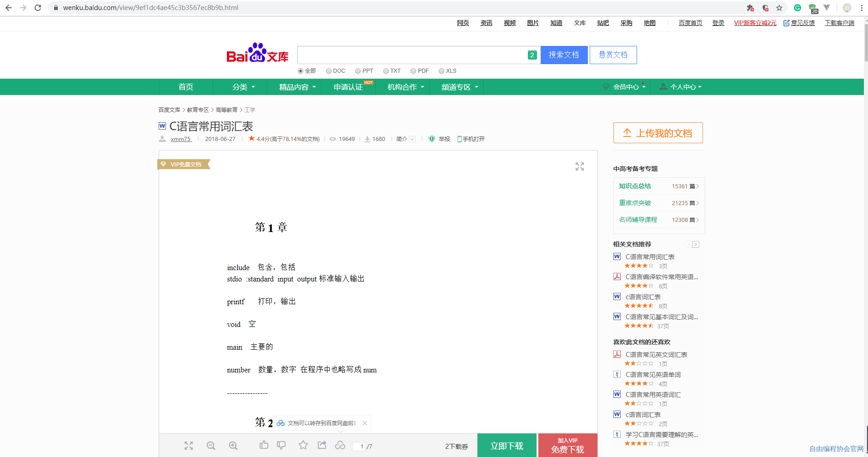
Task: Click 加入VIP 免费下载 button
Action: coord(567,446)
